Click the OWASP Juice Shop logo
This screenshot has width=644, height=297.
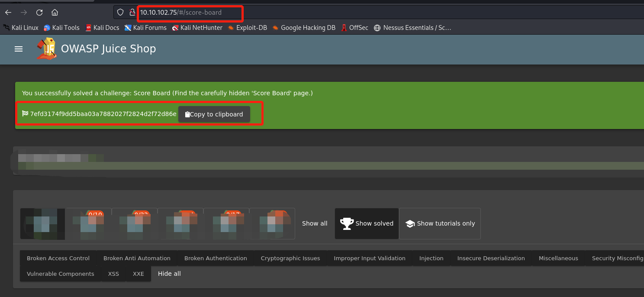[x=46, y=49]
